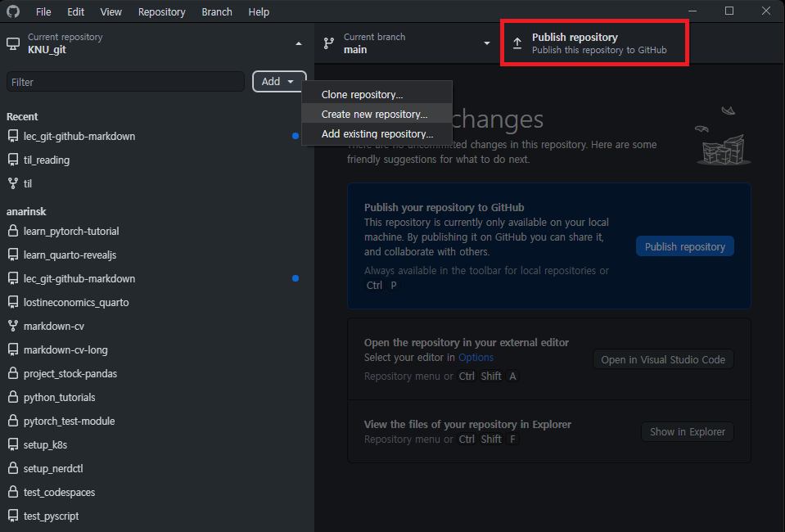Viewport: 785px width, 532px height.
Task: Choose Clone repository... from Add menu
Action: [377, 95]
